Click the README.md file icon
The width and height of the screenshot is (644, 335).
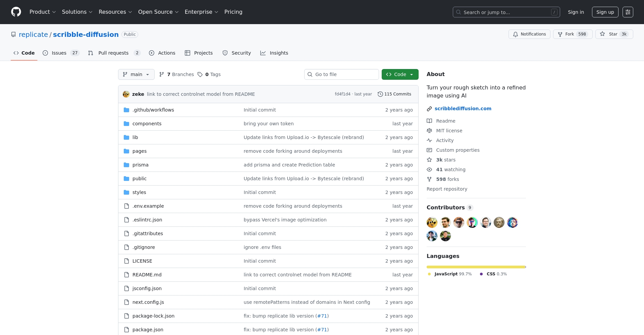click(x=126, y=275)
